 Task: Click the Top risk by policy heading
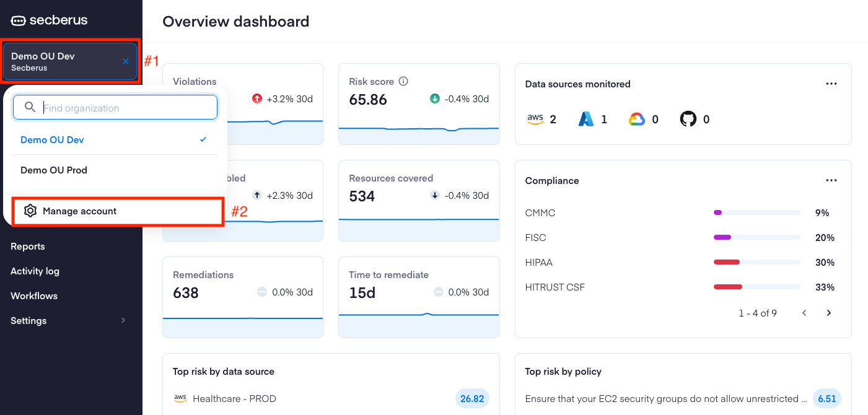point(563,372)
